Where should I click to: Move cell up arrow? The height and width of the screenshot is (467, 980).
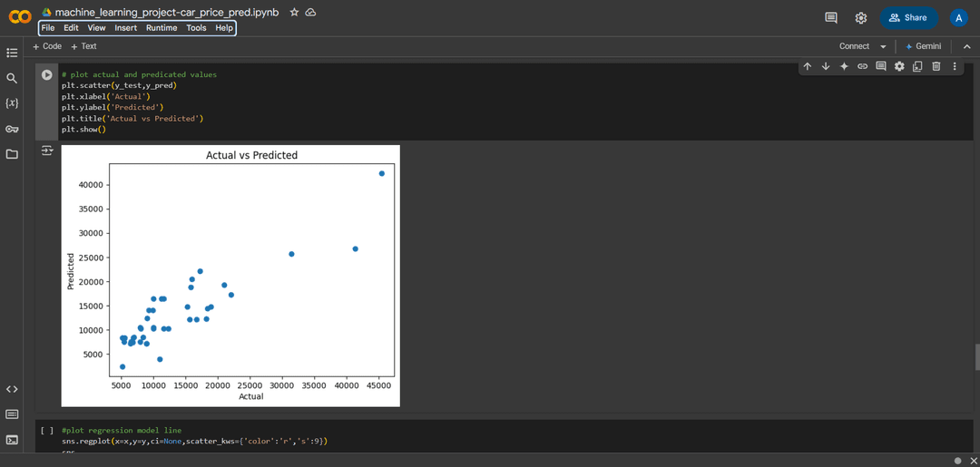(x=807, y=66)
